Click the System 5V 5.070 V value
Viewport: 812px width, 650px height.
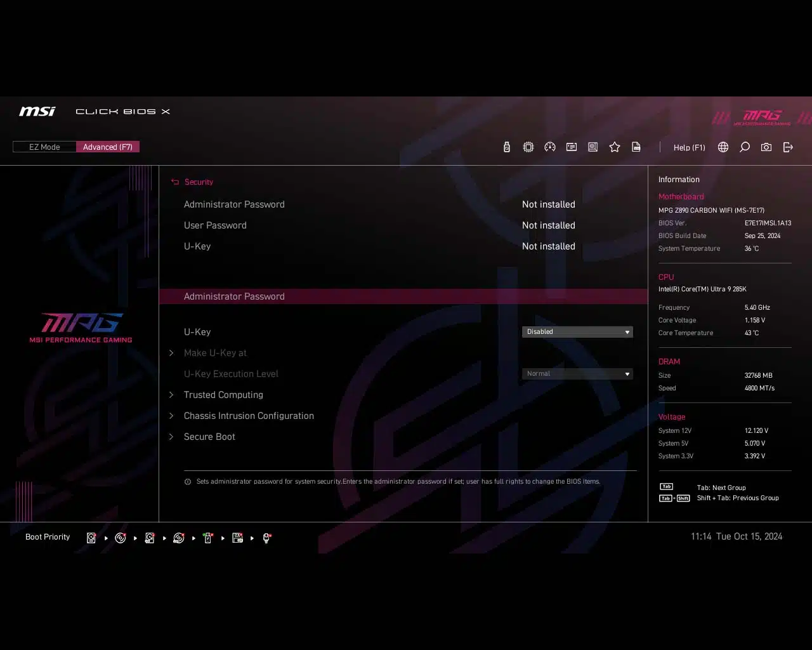755,443
